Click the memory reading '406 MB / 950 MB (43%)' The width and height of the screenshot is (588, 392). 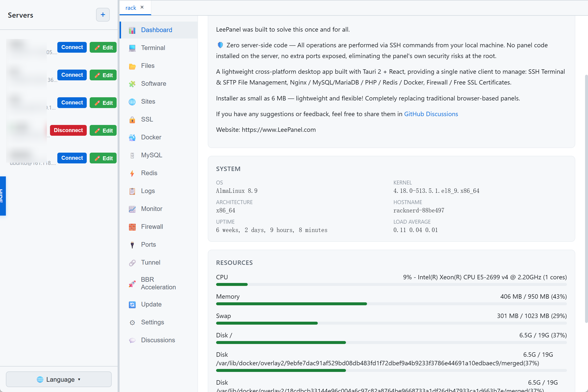[x=533, y=296]
